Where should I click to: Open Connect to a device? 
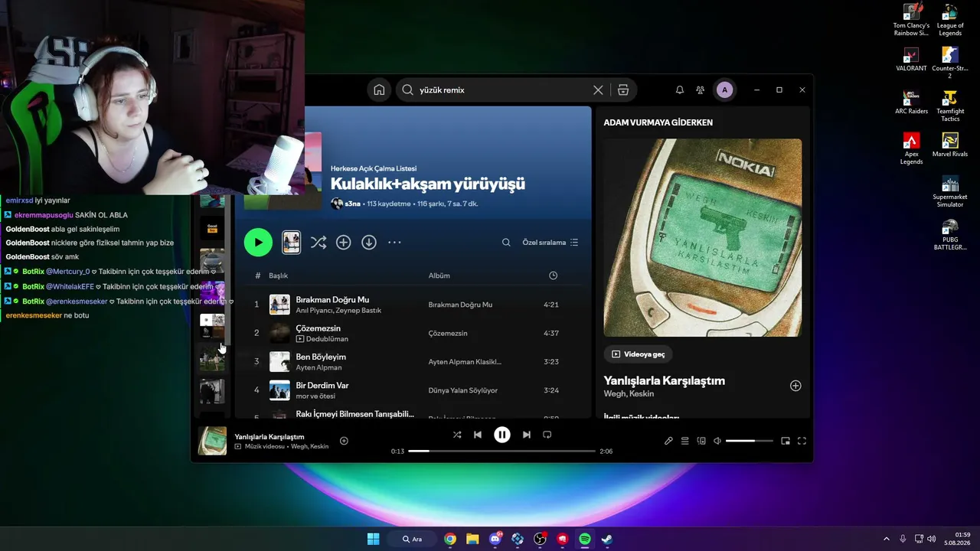pyautogui.click(x=701, y=441)
